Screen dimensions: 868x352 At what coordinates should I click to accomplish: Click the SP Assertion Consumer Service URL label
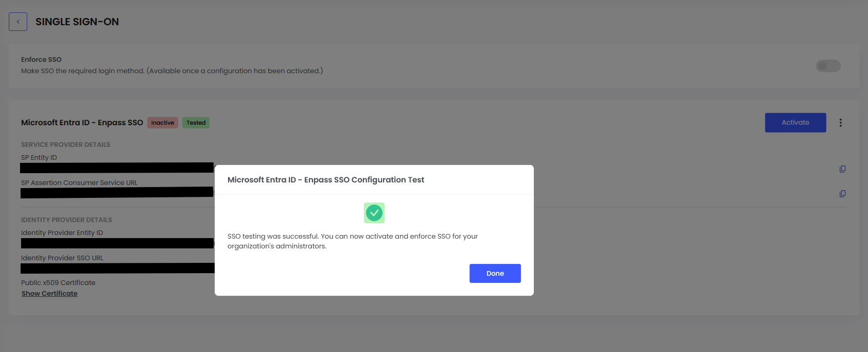(79, 183)
